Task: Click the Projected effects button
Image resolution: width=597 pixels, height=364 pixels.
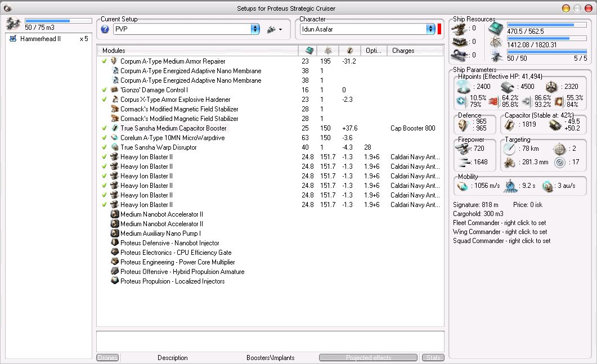Action: [368, 358]
